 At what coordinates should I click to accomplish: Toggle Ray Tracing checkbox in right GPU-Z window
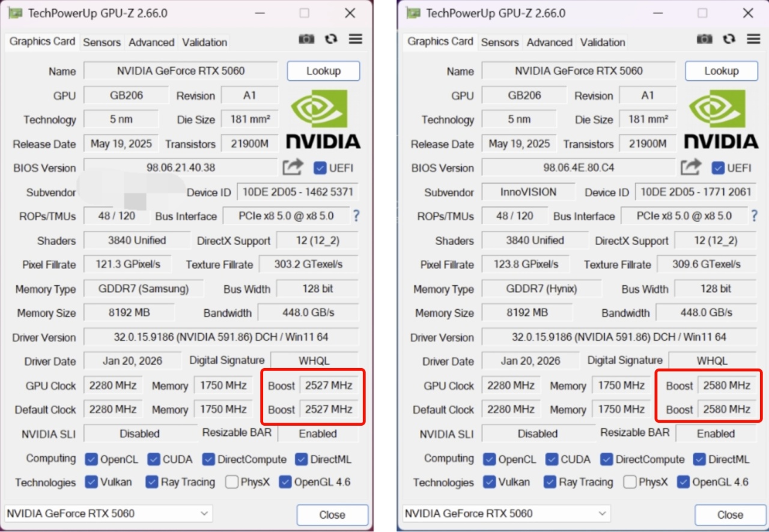pyautogui.click(x=550, y=482)
